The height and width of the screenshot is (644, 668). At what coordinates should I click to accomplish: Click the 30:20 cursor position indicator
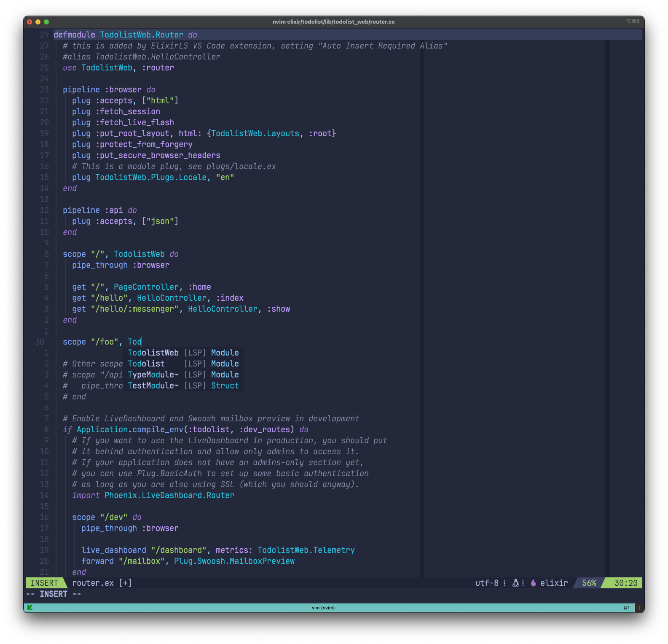[x=626, y=583]
